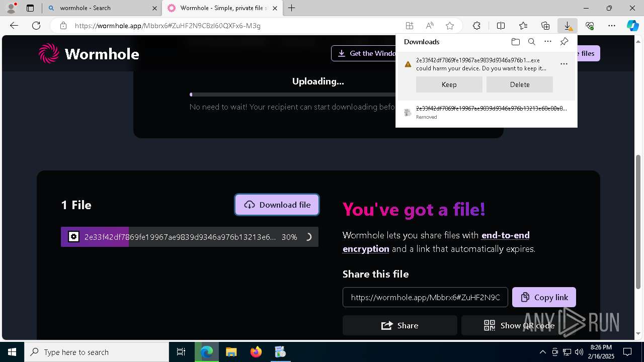Click the Downloads panel title
The width and height of the screenshot is (644, 362).
pyautogui.click(x=422, y=42)
